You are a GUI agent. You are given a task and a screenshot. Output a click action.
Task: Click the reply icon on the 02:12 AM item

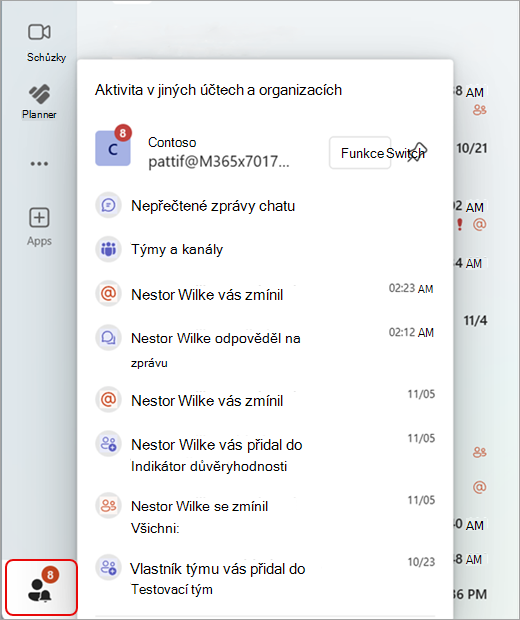tap(108, 338)
